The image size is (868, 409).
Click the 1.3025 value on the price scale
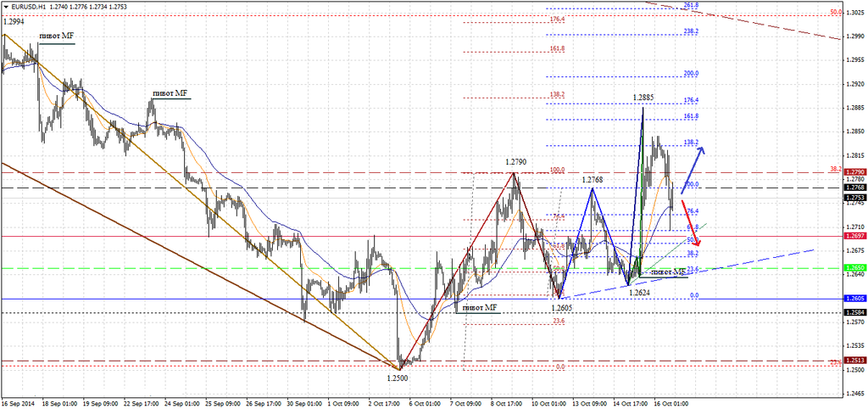click(854, 13)
